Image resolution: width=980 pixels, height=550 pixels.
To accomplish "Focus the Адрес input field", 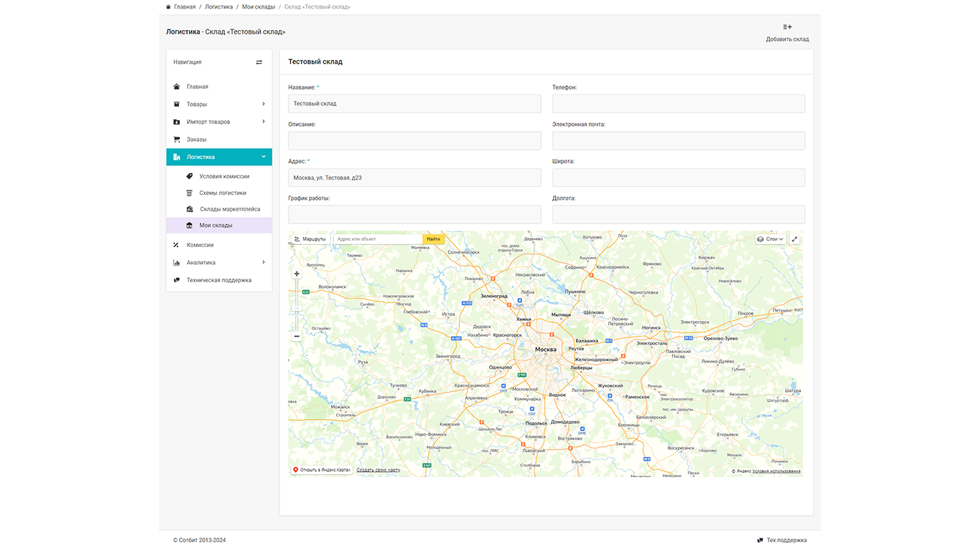I will [x=415, y=178].
